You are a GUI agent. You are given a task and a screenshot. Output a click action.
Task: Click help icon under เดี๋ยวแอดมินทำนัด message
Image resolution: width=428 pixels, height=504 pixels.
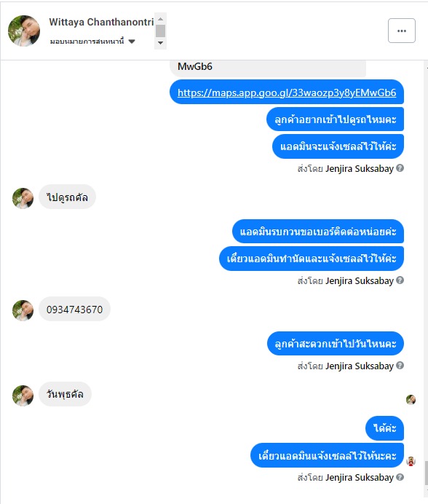[400, 280]
